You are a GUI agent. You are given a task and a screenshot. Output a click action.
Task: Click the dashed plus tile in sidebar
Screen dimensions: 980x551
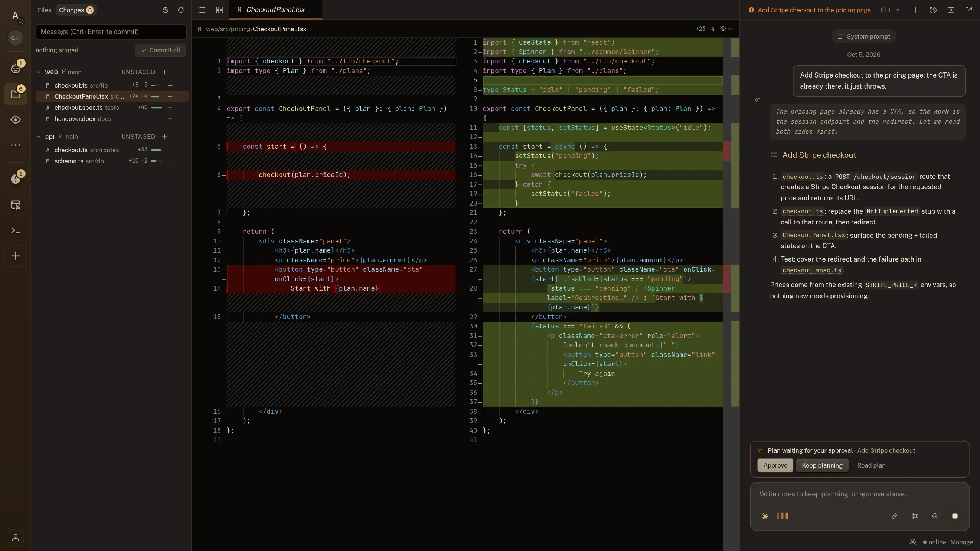point(16,256)
